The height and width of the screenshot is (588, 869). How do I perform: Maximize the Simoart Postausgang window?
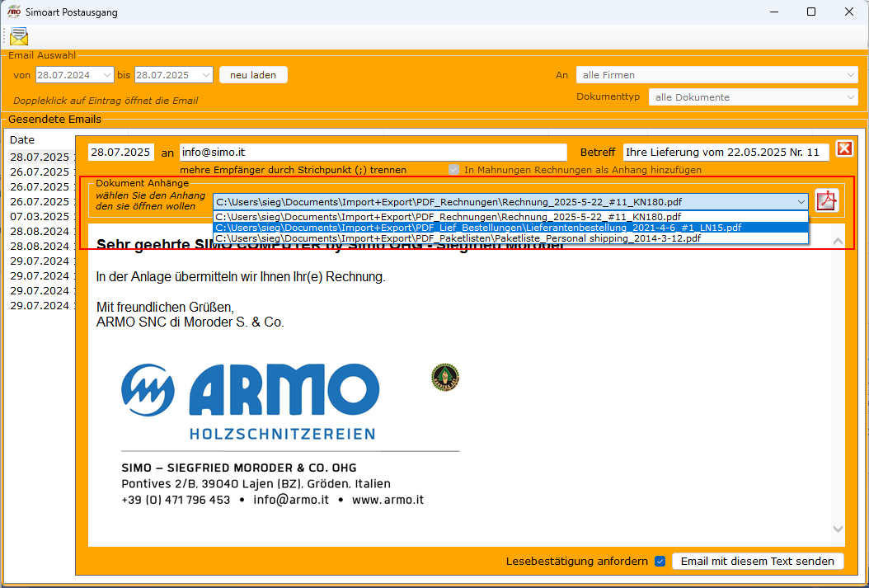point(811,12)
